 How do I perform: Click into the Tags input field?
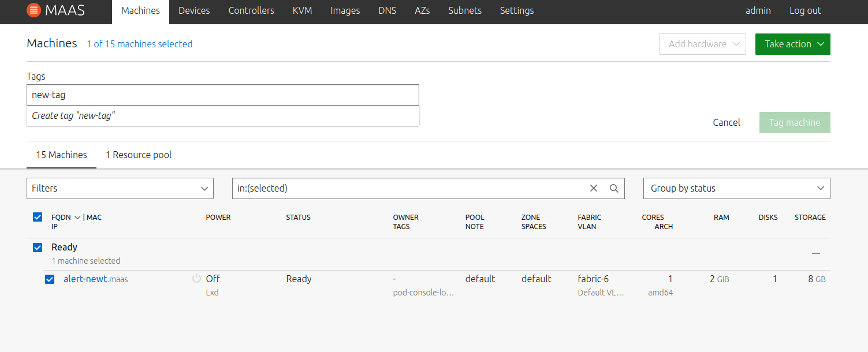(x=222, y=95)
